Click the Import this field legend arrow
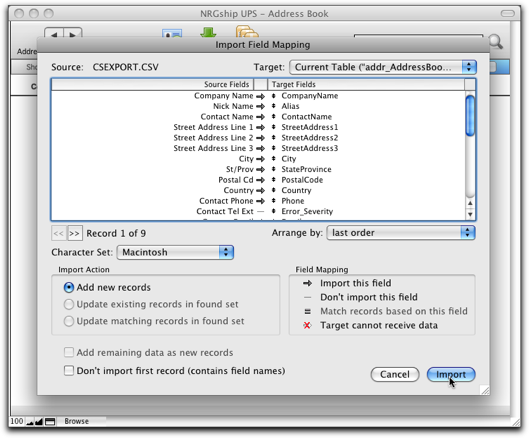This screenshot has height=438, width=529. (x=307, y=283)
